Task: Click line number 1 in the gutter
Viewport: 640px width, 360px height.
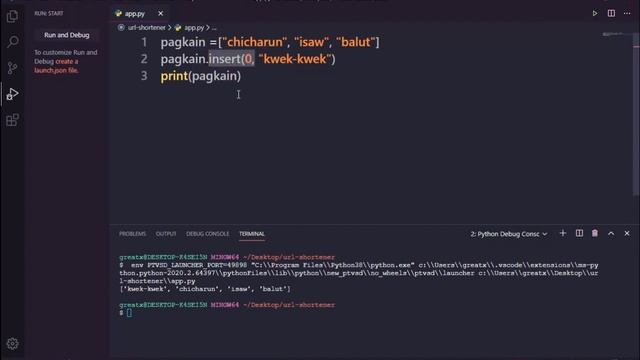Action: (144, 42)
